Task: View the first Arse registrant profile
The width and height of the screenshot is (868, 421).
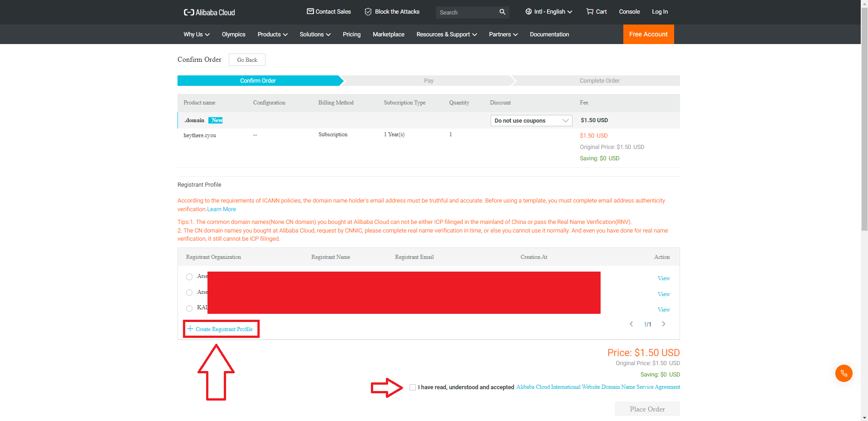Action: point(664,278)
